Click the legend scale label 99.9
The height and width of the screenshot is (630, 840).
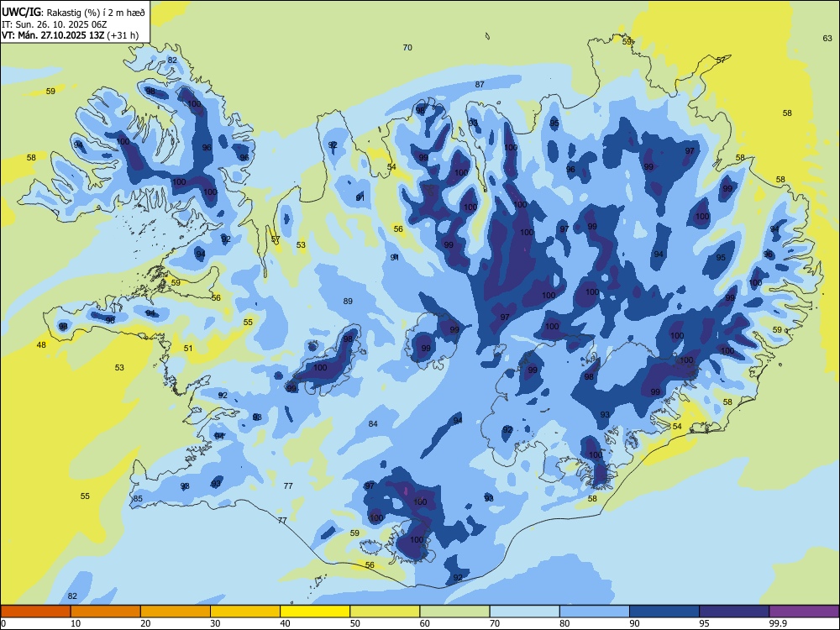pos(778,623)
